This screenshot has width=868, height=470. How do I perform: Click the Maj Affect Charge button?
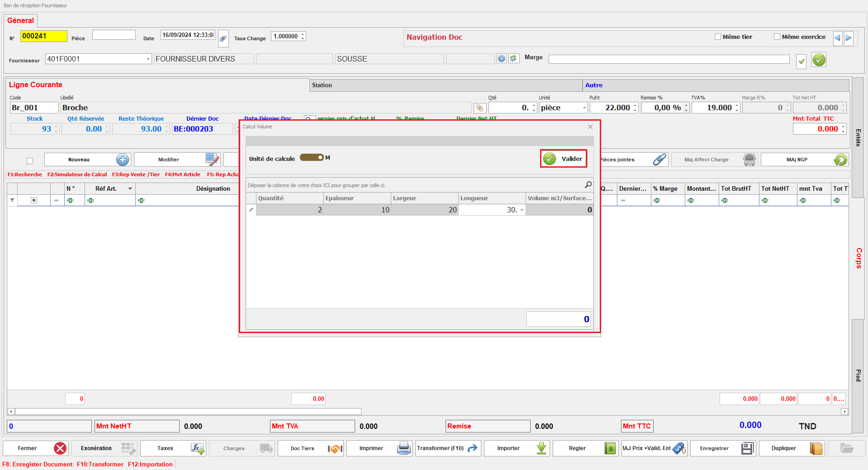click(714, 160)
